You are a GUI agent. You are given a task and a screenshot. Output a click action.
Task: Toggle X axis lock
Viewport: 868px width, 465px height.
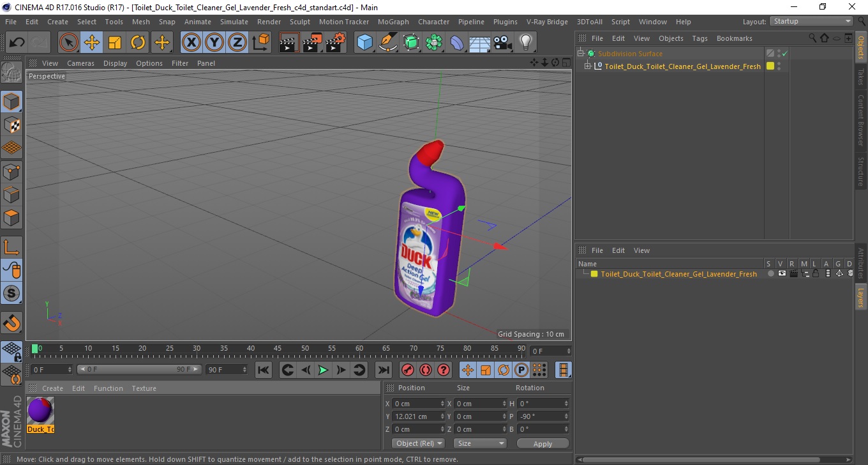point(191,43)
